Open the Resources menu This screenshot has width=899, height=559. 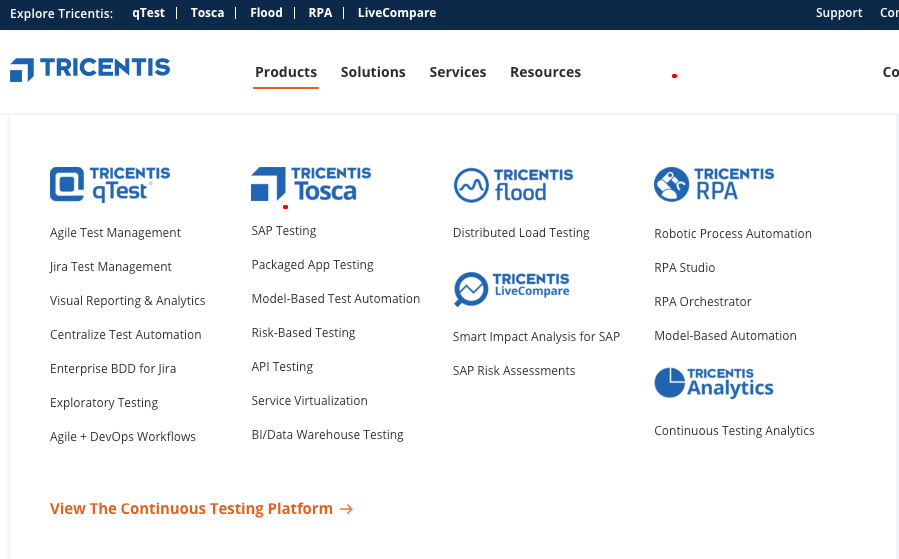(545, 72)
